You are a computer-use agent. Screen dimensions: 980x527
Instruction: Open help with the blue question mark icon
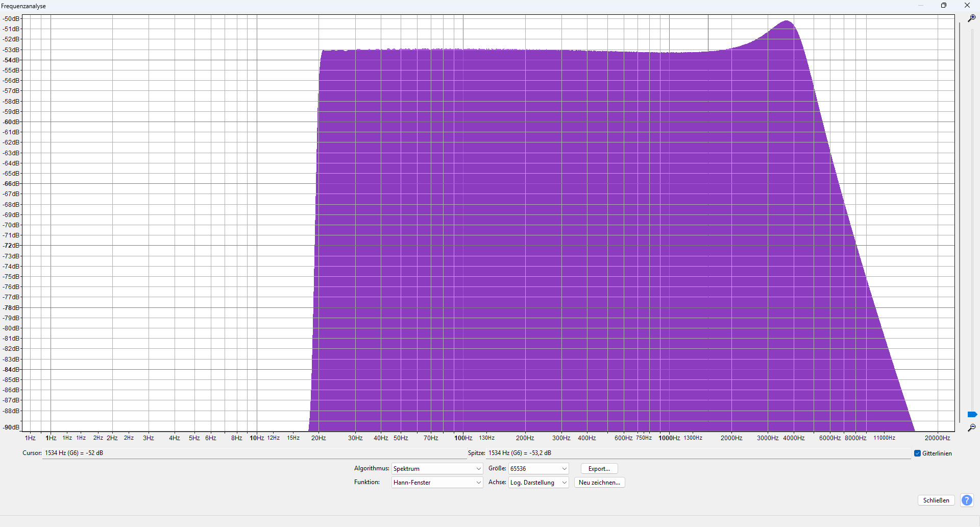click(966, 500)
